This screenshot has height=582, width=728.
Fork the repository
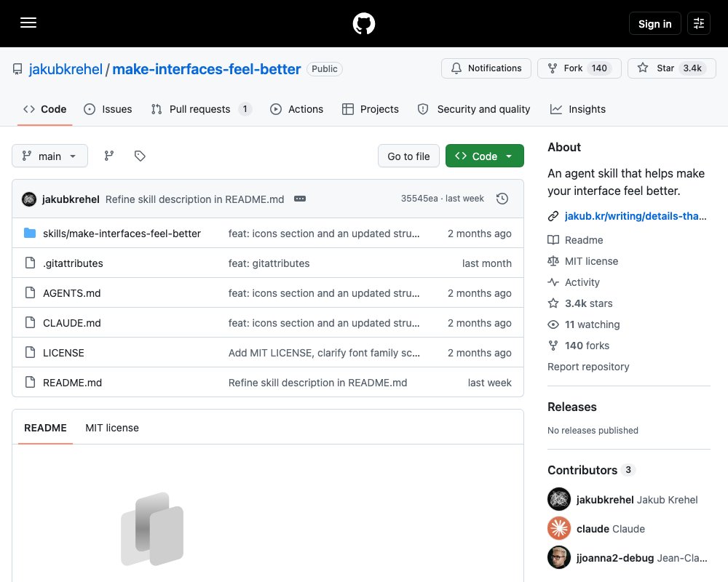(x=579, y=68)
